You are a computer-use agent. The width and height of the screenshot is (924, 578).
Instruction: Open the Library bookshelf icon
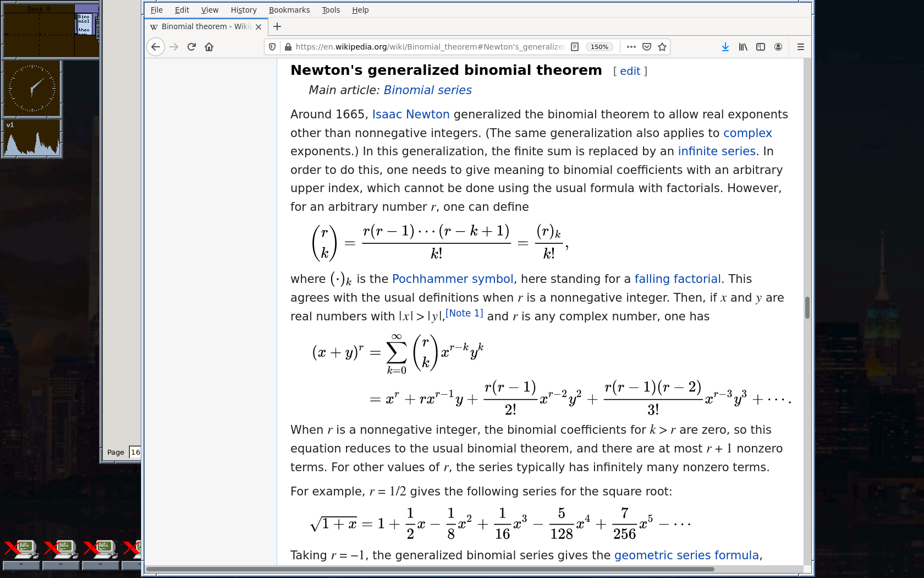pos(743,47)
